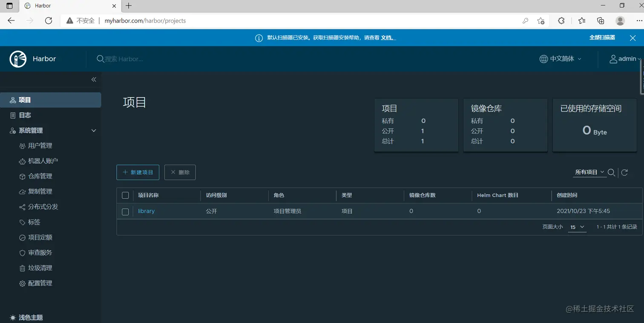Click the 2021/10/23 下午5:45 creation time cell
Image resolution: width=644 pixels, height=323 pixels.
[x=583, y=211]
